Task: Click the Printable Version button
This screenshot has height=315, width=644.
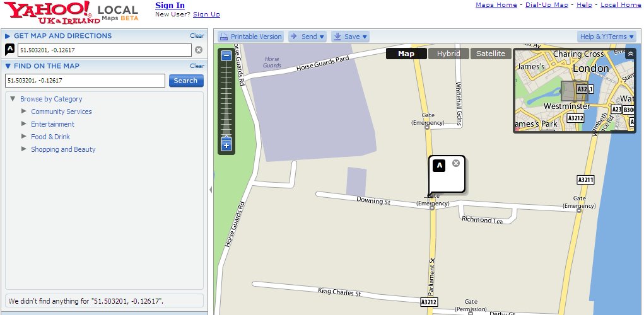Action: point(250,37)
